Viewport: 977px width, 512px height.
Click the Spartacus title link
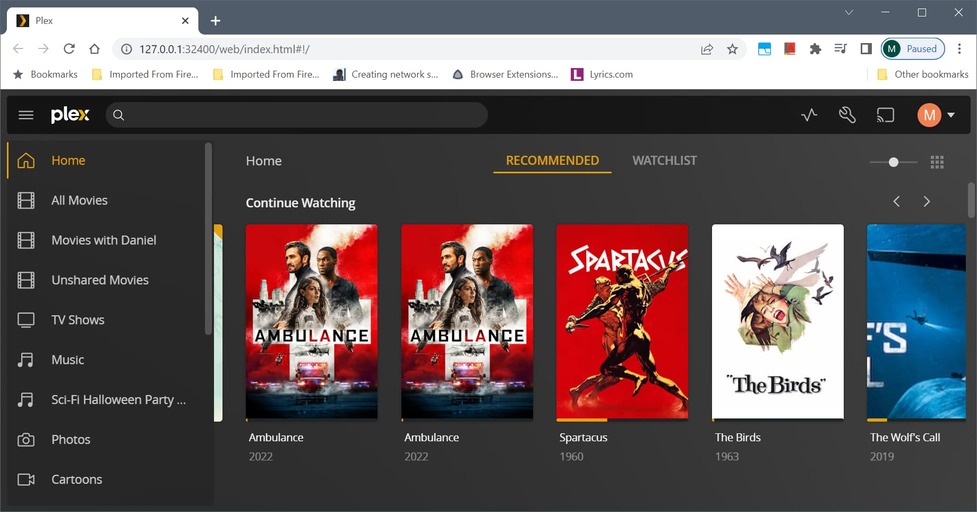(x=583, y=437)
